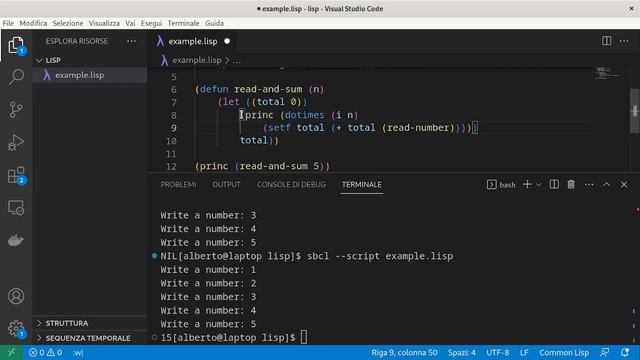Expand the STRUTTURA section
Viewport: 640px width, 360px height.
90,323
